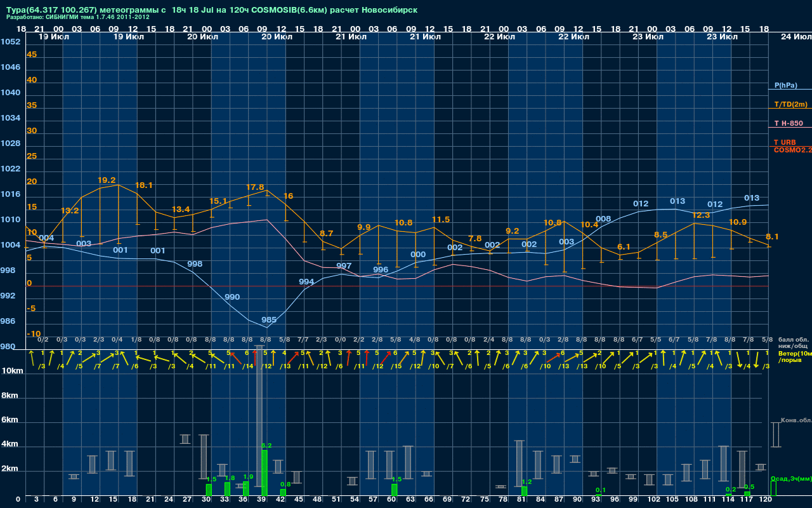
Task: Click the 1028 pressure axis label
Action: point(10,144)
